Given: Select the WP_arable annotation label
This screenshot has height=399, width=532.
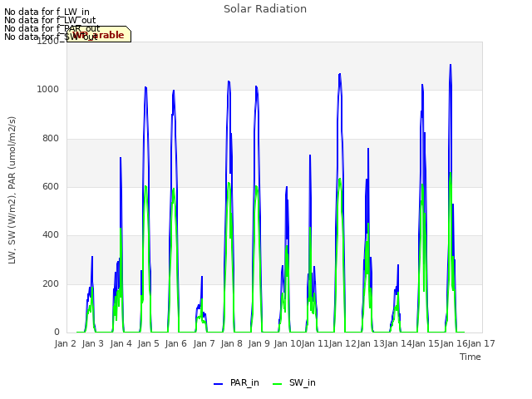Looking at the screenshot, I should pos(99,34).
